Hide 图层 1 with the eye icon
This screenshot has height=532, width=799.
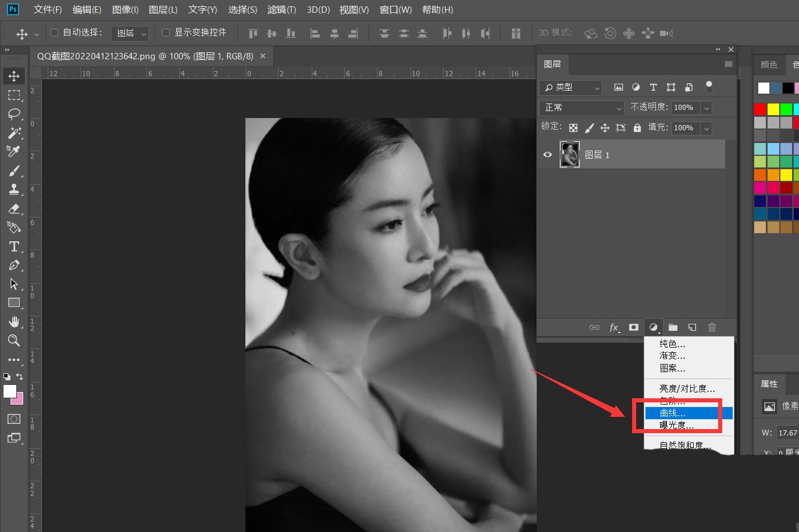coord(547,155)
